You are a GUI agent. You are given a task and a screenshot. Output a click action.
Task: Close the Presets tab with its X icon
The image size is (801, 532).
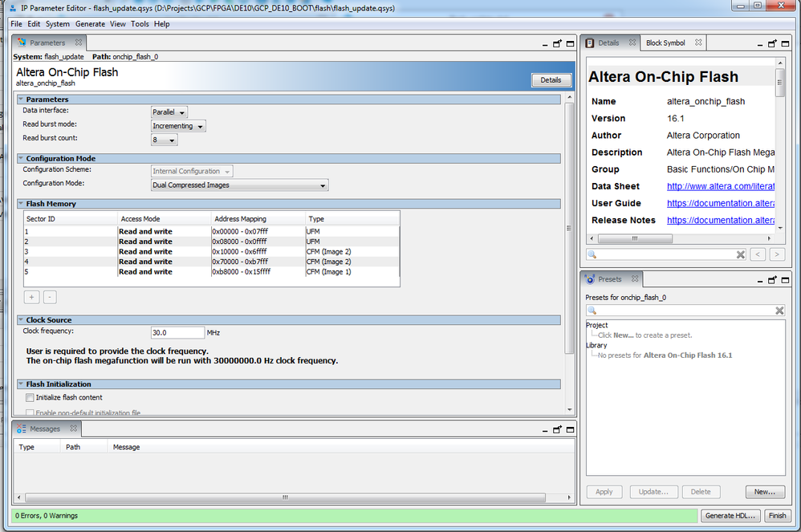click(635, 278)
